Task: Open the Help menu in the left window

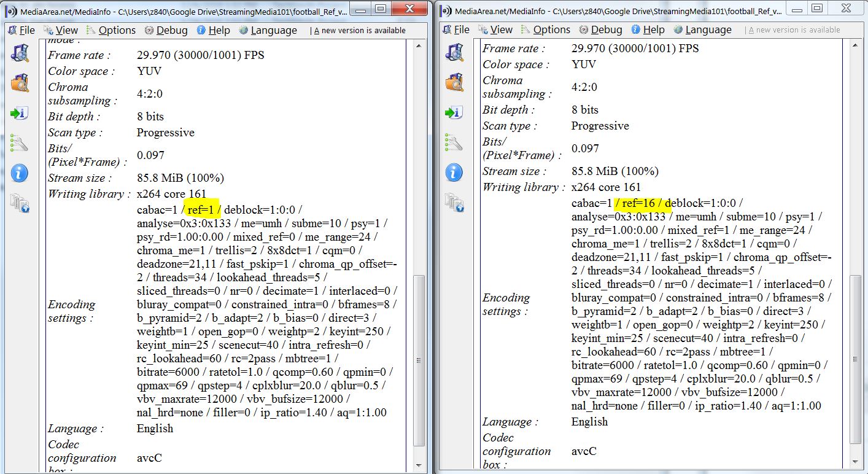Action: tap(214, 30)
